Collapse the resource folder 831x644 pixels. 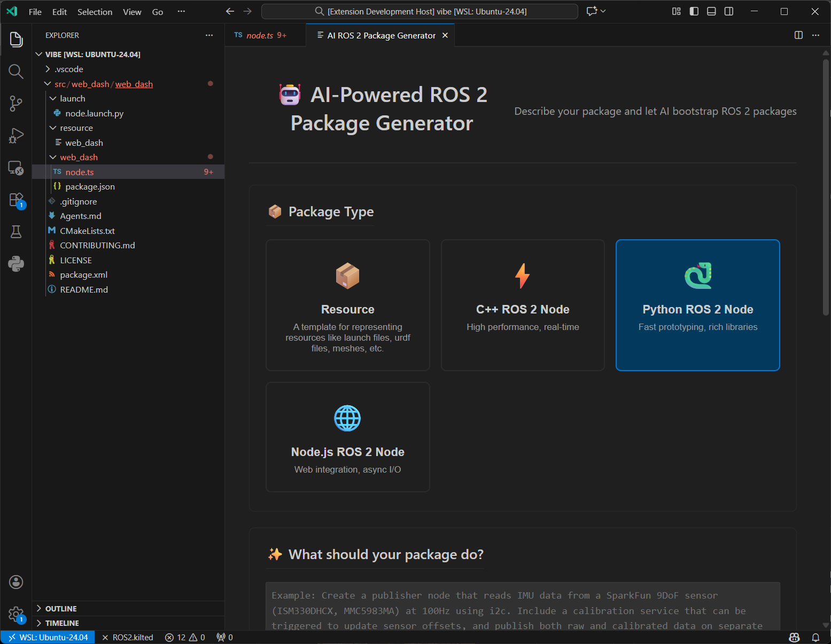(128, 128)
